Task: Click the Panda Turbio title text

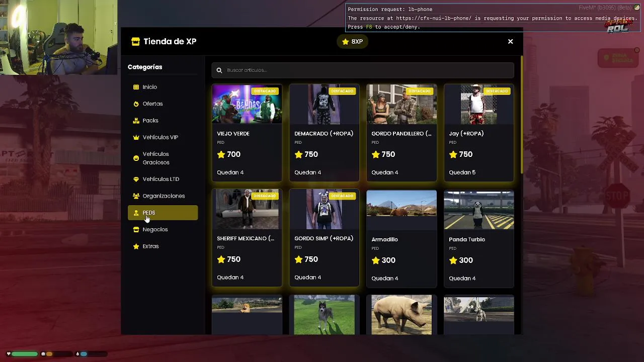Action: point(467,239)
